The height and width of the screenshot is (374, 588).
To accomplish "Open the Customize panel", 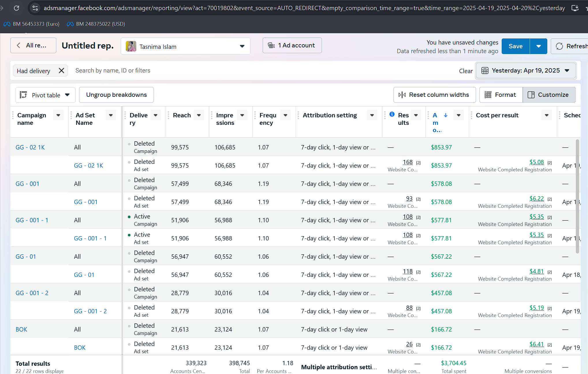I will (x=549, y=95).
